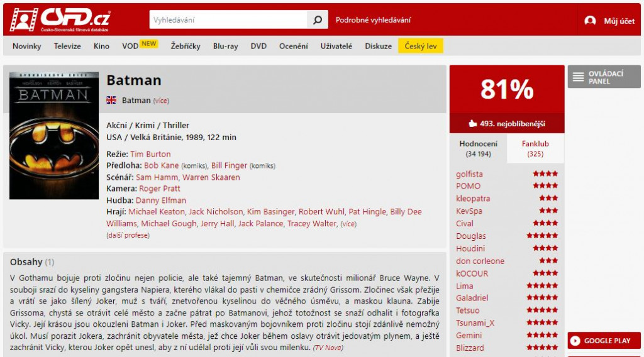
Task: Open user Douglas's profile
Action: (470, 236)
